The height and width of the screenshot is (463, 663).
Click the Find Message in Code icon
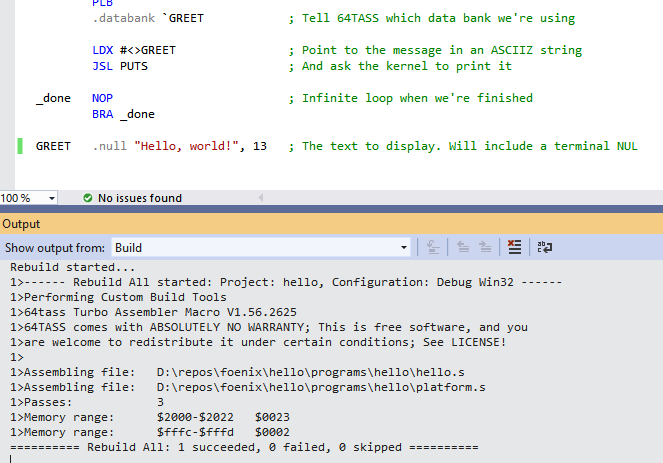point(434,247)
